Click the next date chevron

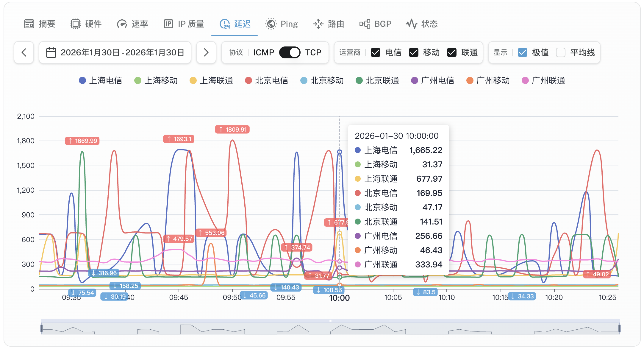(x=206, y=52)
